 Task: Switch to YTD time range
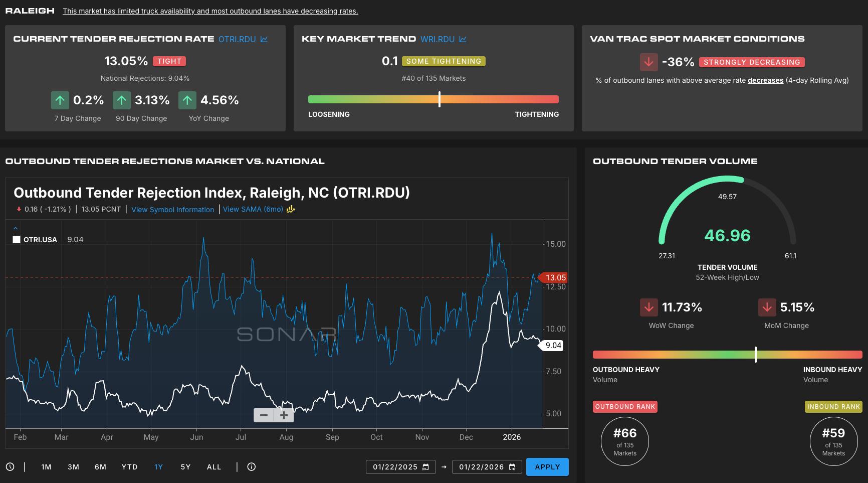129,467
